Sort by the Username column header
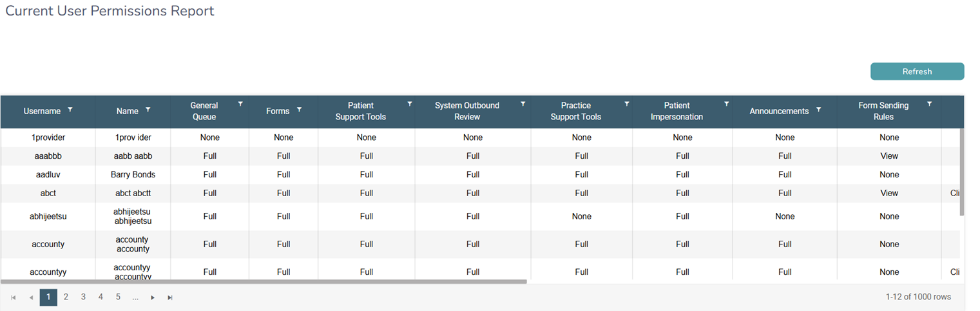 point(42,111)
